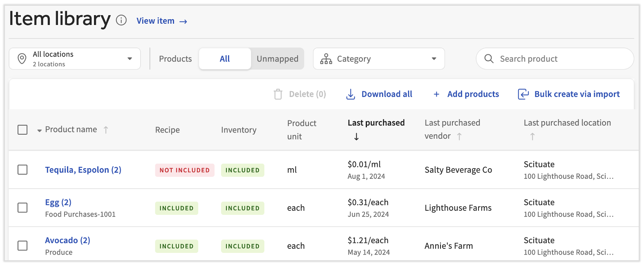The width and height of the screenshot is (644, 266).
Task: Open the All locations dropdown
Action: 75,59
